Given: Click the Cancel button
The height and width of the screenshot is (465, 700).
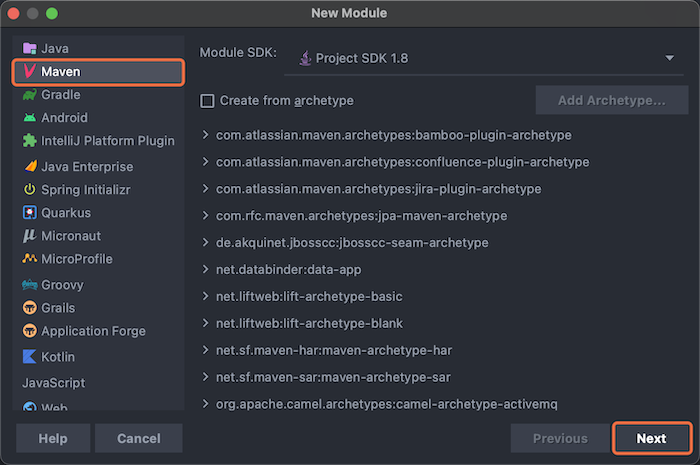Looking at the screenshot, I should [x=139, y=438].
